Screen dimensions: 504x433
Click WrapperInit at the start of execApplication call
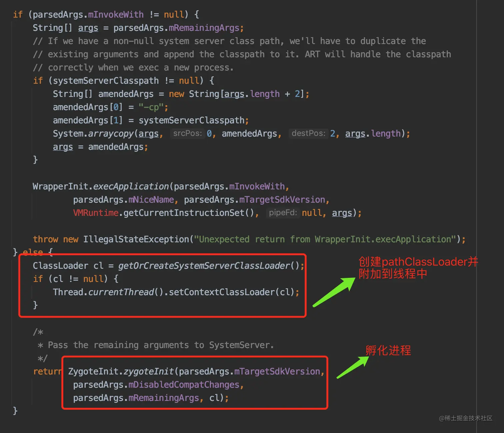[x=60, y=187]
